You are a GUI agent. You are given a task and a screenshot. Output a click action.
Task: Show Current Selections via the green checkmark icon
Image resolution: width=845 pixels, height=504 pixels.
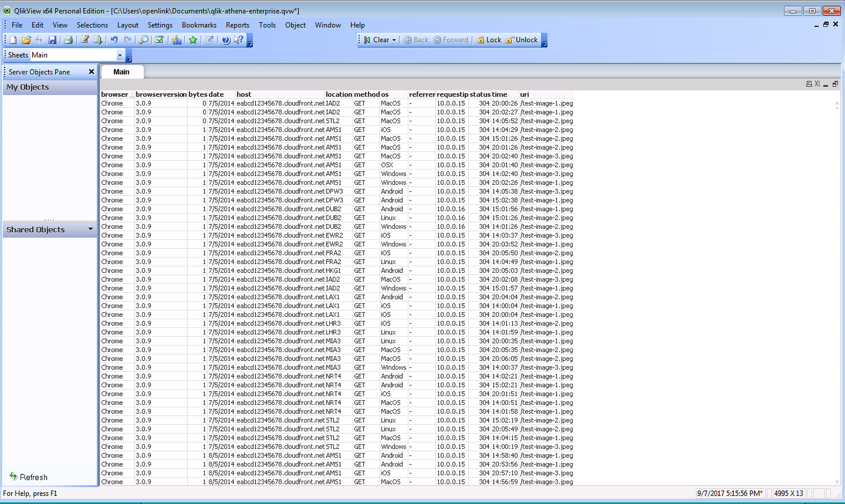[x=160, y=40]
